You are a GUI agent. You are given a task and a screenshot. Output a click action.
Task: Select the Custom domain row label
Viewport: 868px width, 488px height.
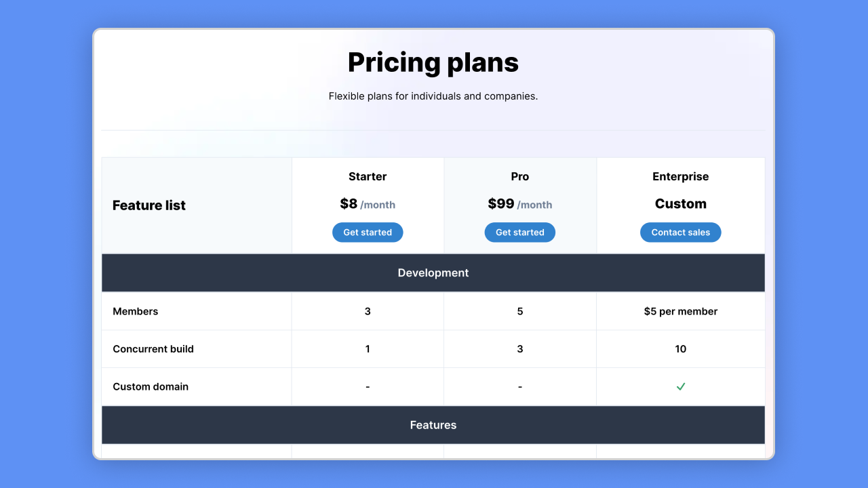pyautogui.click(x=151, y=387)
